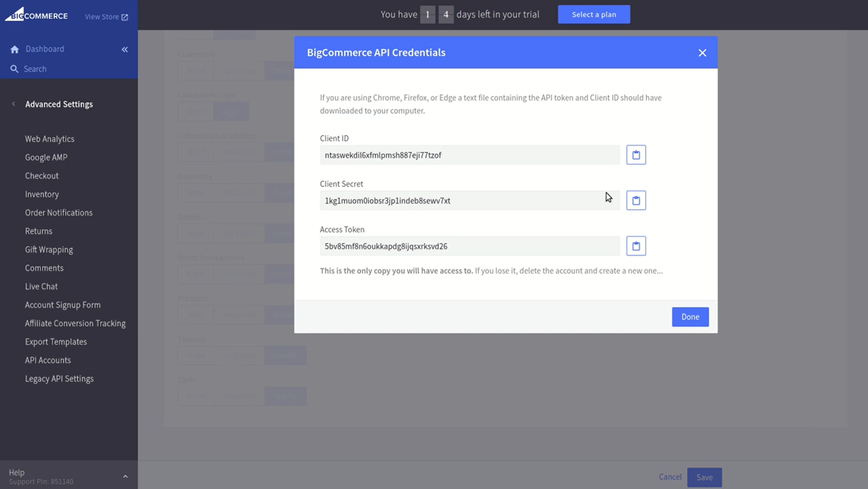Close the API Credentials dialog

[702, 53]
